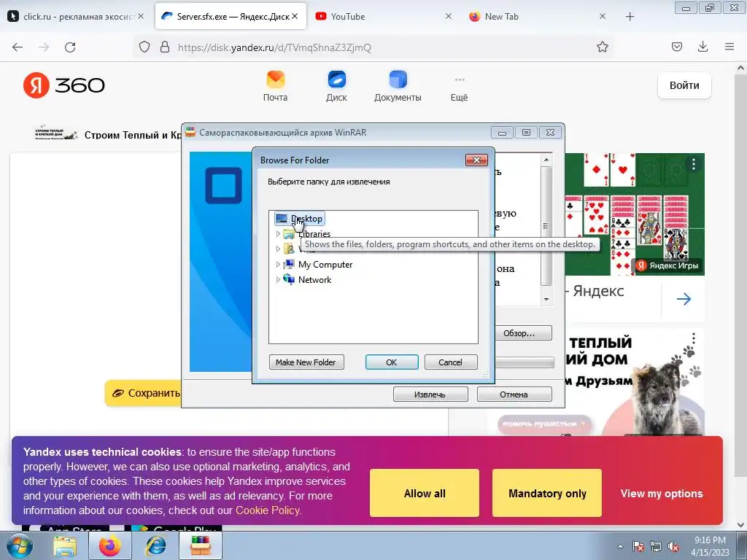Open the Cookie Policy link
747x560 pixels.
point(268,510)
